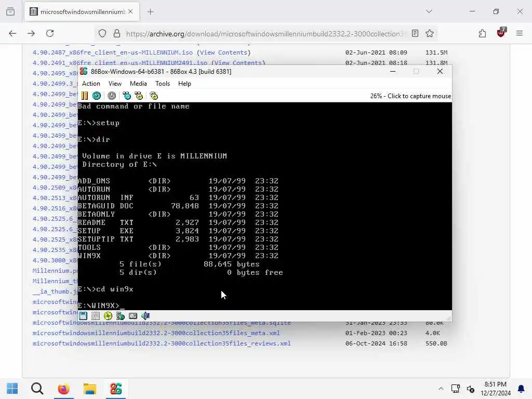Show hidden system tray icons
532x399 pixels.
pos(441,389)
